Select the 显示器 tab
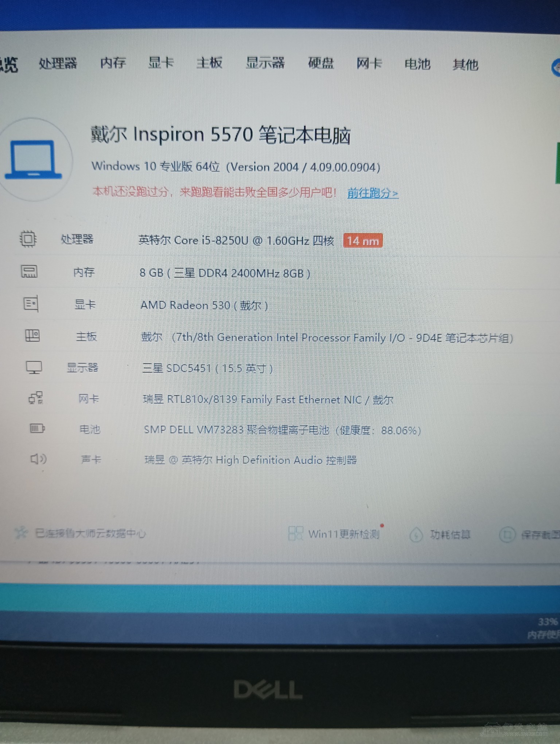The image size is (560, 744). (265, 63)
